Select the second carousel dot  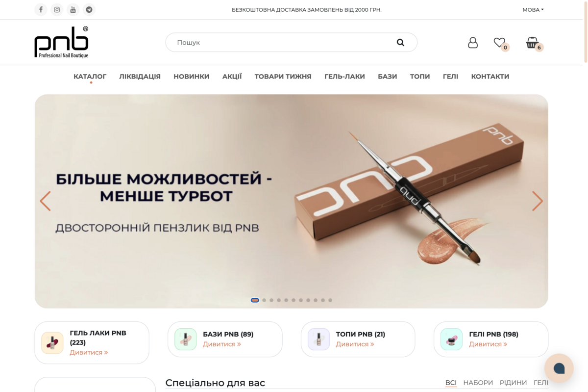[264, 300]
